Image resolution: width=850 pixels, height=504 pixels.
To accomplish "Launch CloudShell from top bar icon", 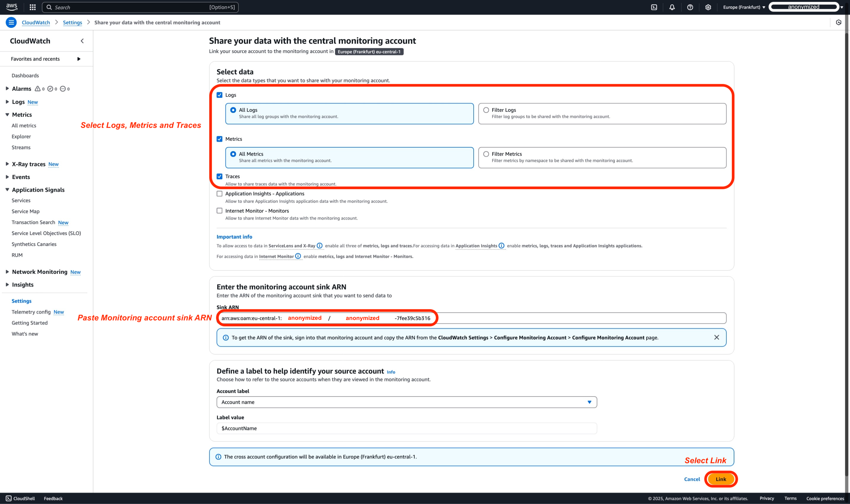I will (654, 7).
